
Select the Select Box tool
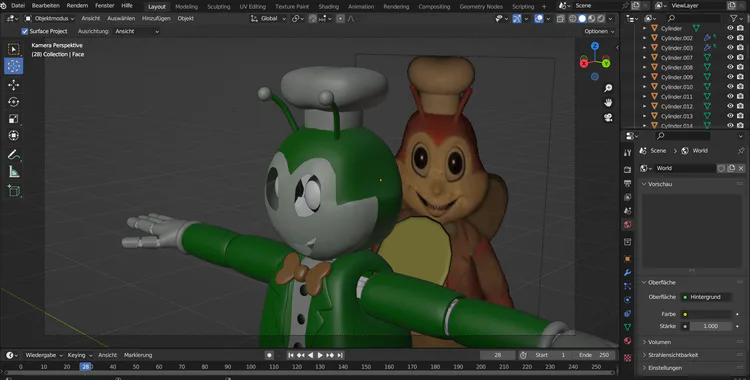tap(13, 49)
